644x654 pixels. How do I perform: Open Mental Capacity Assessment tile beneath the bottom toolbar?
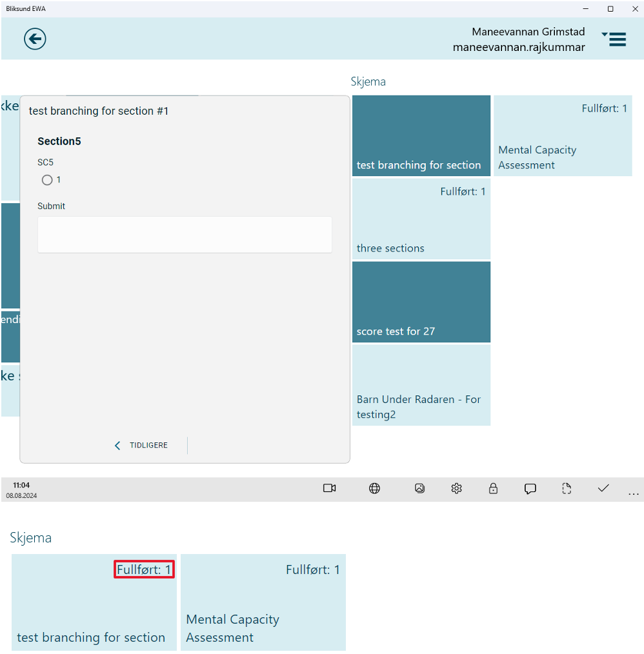(x=263, y=602)
